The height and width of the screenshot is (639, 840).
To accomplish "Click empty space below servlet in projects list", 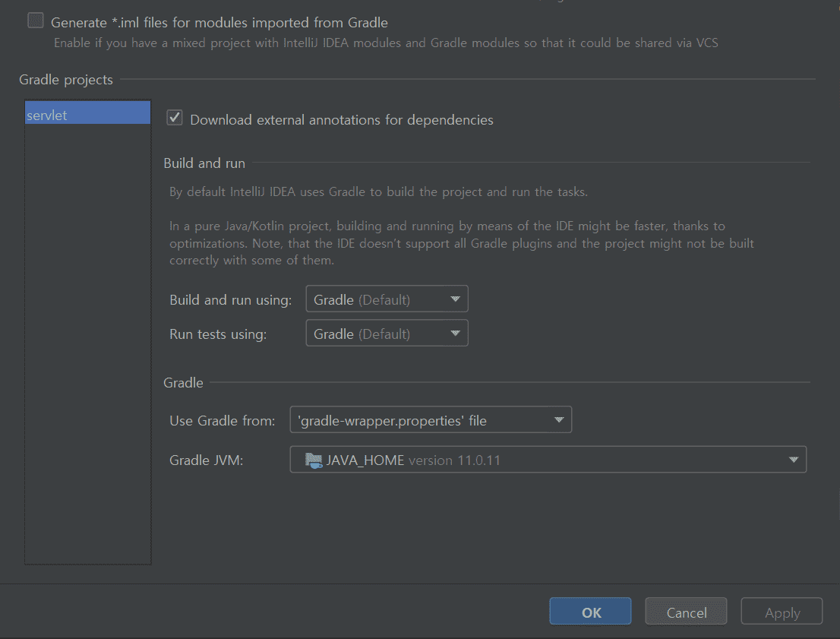I will 87,342.
